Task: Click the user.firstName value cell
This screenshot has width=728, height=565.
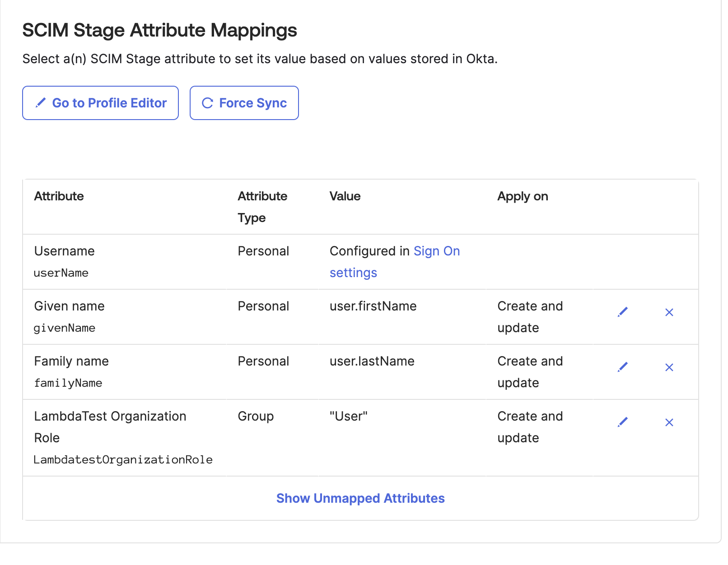Action: [373, 306]
